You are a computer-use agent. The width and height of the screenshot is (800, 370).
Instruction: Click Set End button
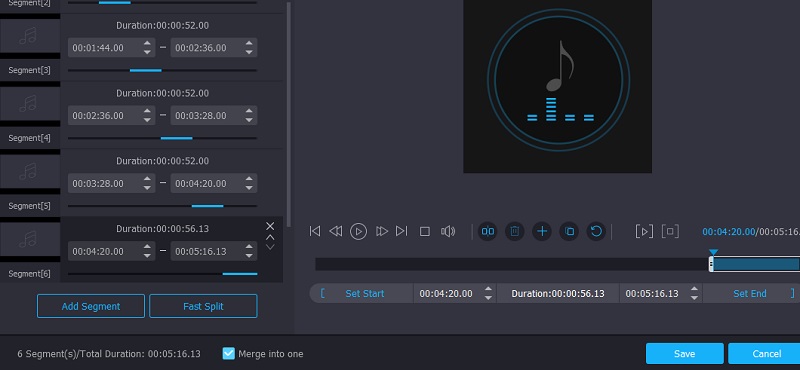[x=749, y=293]
